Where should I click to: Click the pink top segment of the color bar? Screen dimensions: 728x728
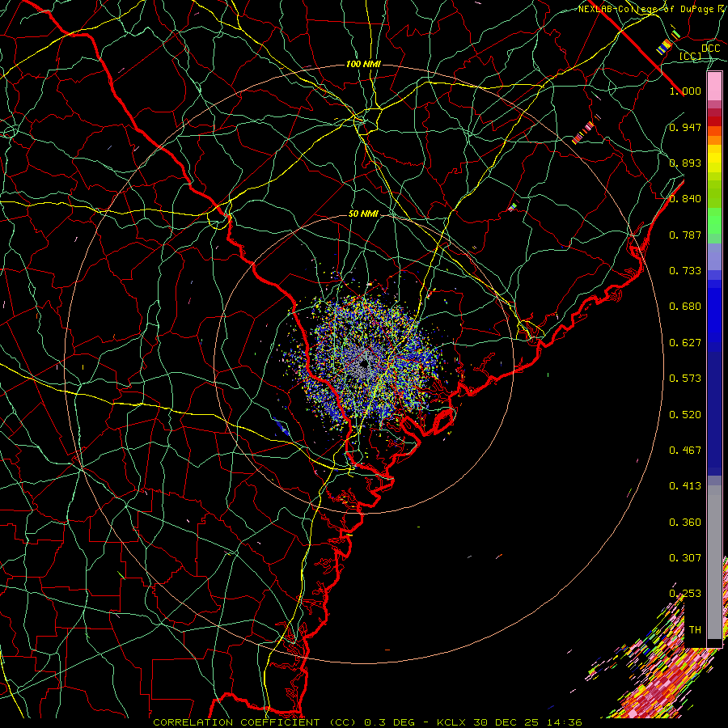click(x=714, y=87)
